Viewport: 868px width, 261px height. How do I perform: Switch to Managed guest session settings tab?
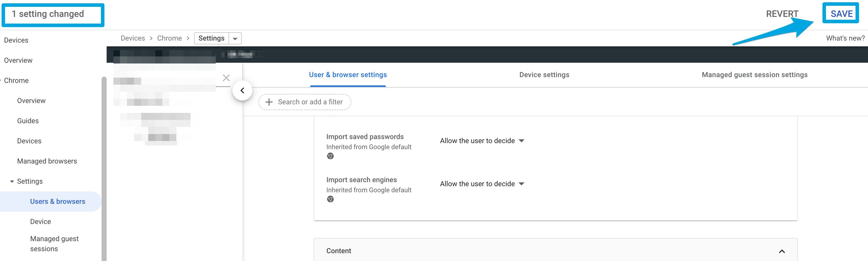pyautogui.click(x=754, y=75)
